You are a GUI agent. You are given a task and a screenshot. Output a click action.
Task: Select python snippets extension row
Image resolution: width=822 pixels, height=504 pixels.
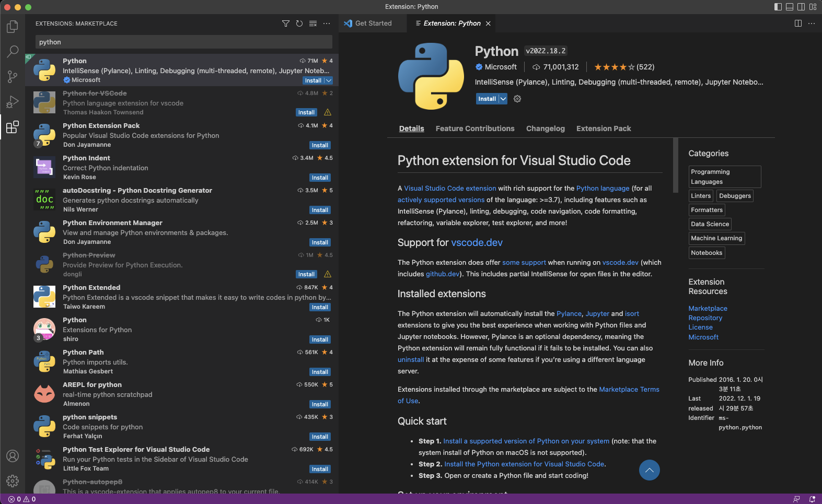(182, 426)
